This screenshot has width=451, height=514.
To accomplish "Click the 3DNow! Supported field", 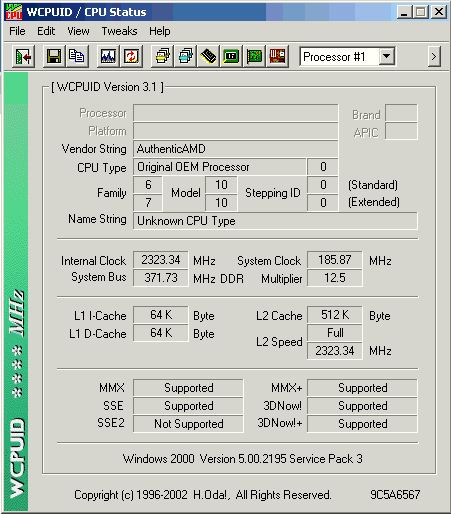I will click(362, 406).
